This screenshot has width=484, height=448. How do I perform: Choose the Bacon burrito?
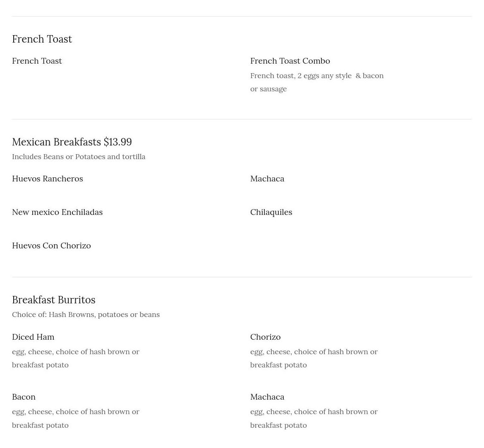click(x=24, y=397)
